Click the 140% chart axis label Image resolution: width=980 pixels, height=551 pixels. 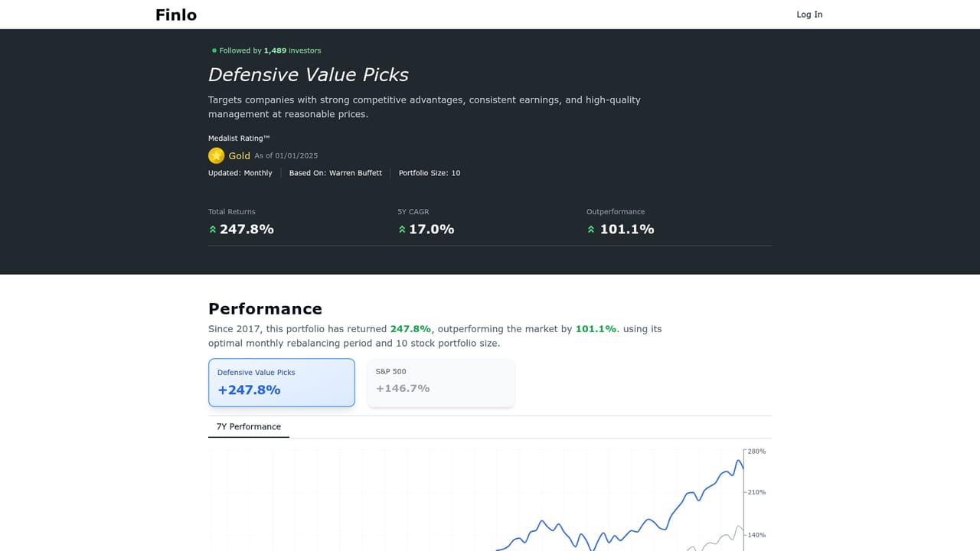tap(756, 535)
